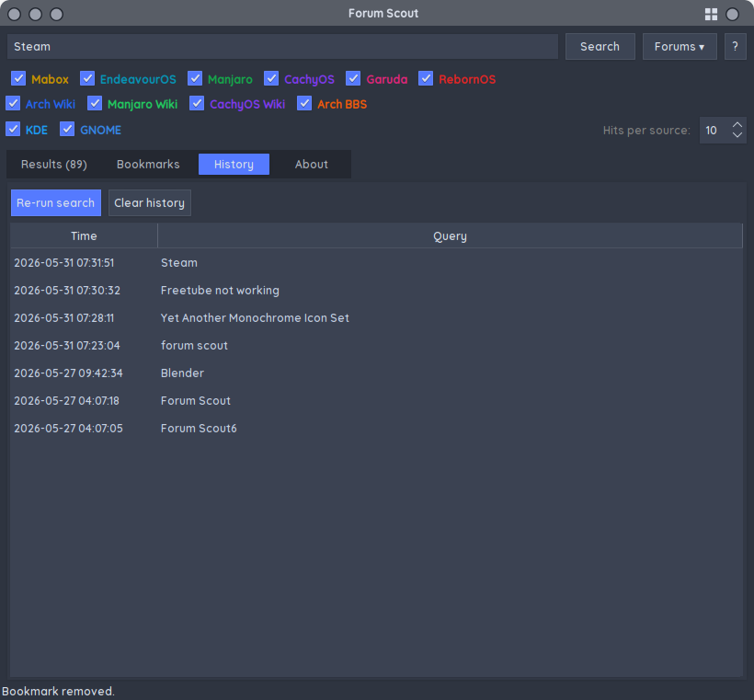Select the 'Blender' history entry
This screenshot has height=700, width=754.
point(376,373)
